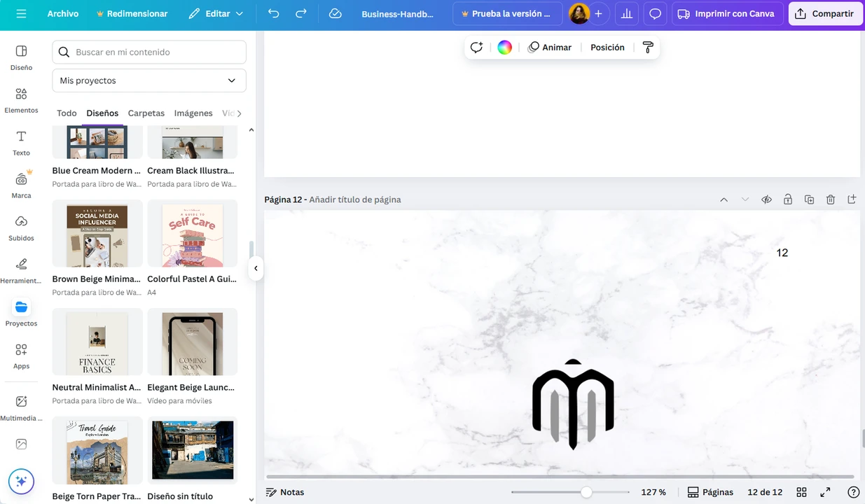Open the Archivo menu
The image size is (865, 504).
(63, 14)
